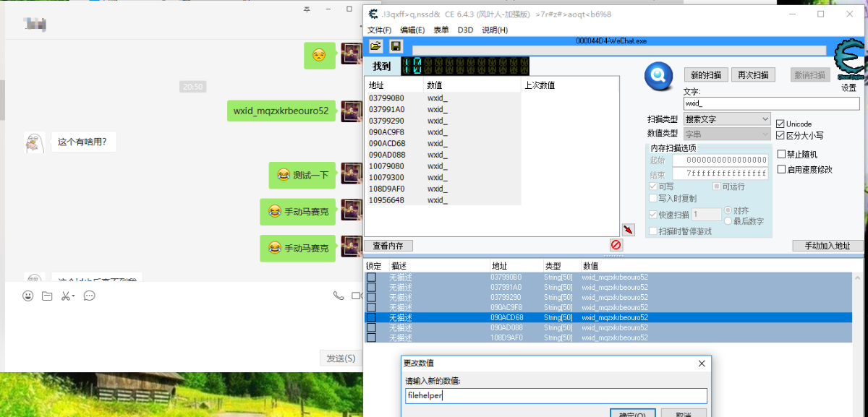This screenshot has height=417, width=868.
Task: Click 再次扫描 button
Action: 753,75
